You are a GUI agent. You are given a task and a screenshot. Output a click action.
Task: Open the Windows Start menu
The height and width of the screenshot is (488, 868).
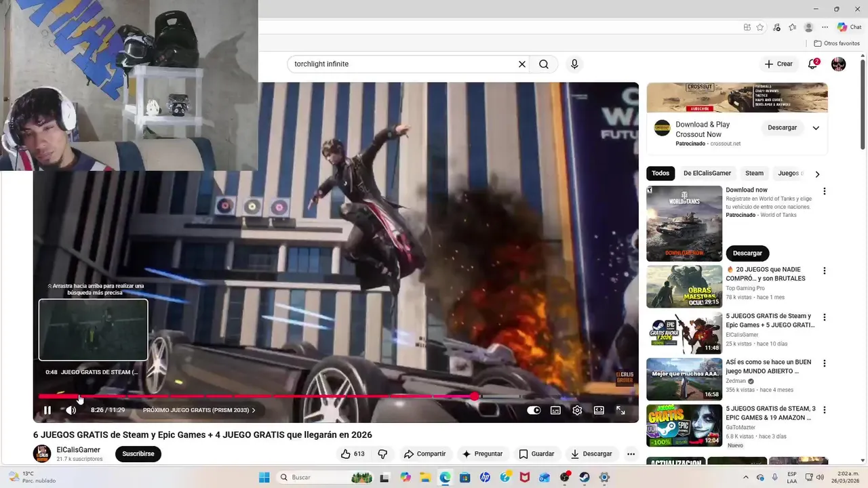click(x=264, y=477)
